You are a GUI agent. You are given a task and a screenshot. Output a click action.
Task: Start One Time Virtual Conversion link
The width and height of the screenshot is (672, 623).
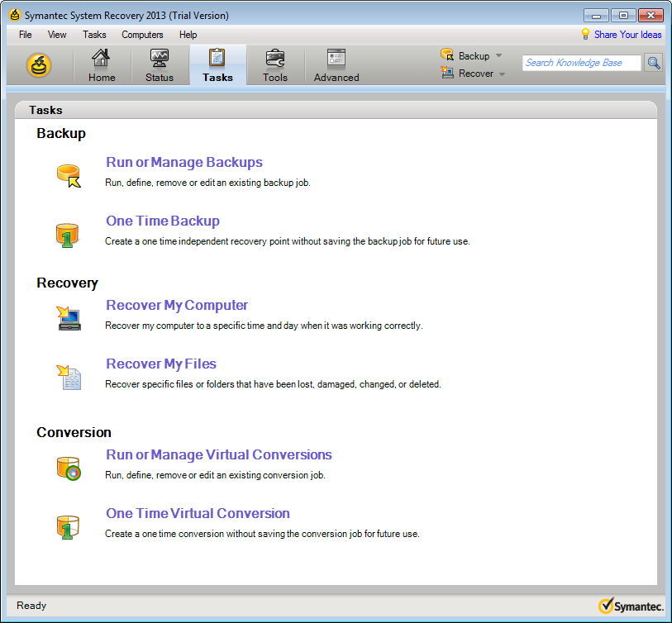tap(198, 513)
